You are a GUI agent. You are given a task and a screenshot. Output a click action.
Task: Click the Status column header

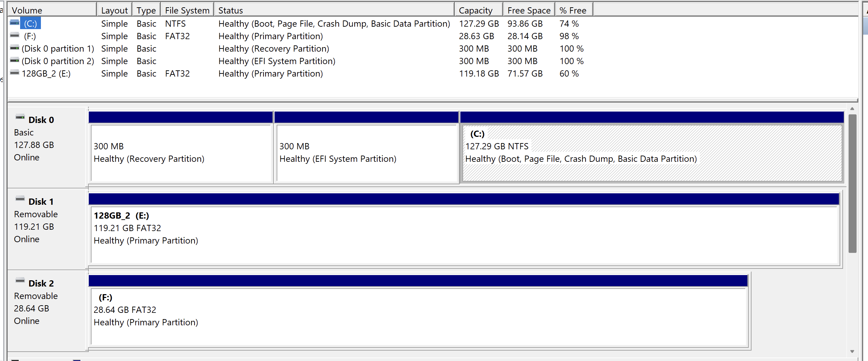pos(334,10)
